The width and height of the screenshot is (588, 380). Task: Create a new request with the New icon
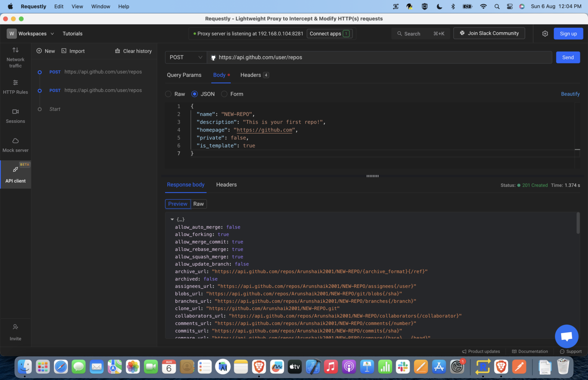pos(46,51)
